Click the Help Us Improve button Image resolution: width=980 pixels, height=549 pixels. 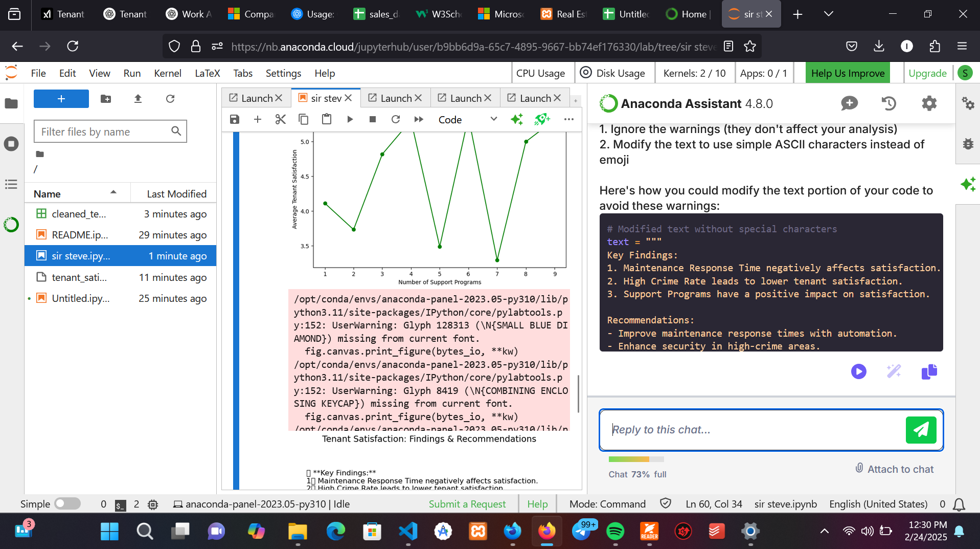[x=848, y=73]
